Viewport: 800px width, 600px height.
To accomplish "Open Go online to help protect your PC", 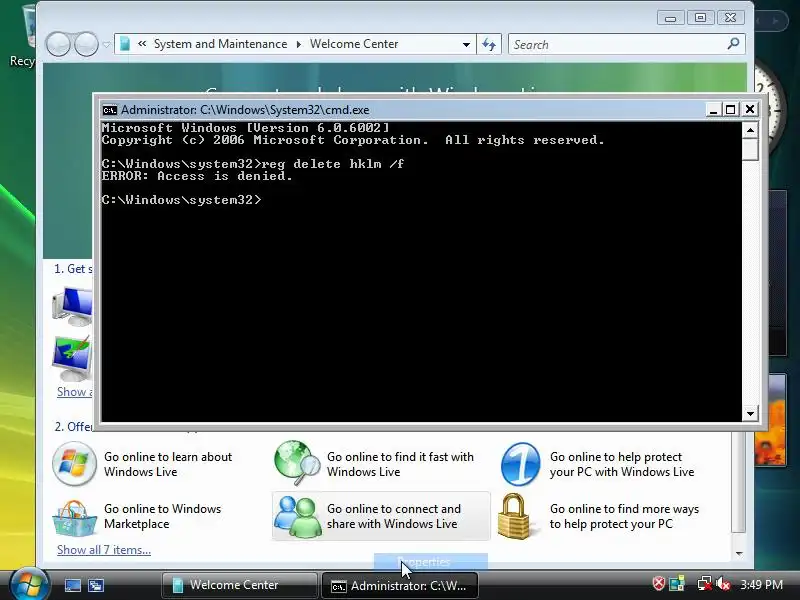I will [622, 464].
